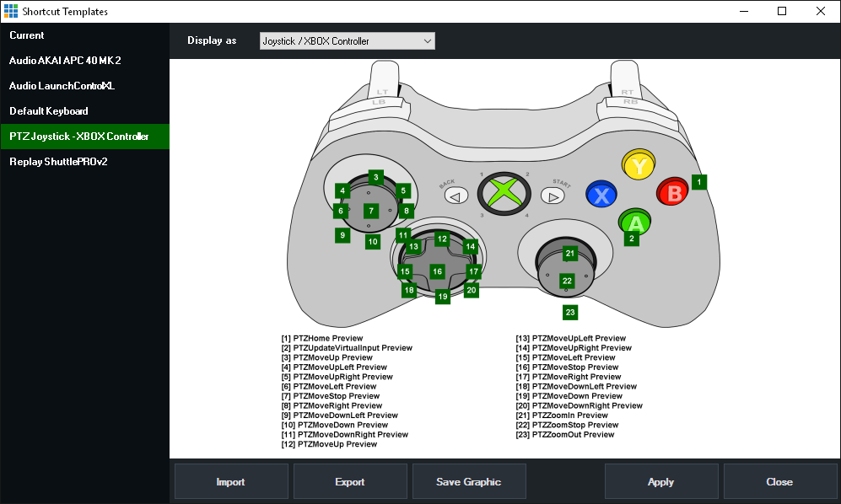Select the PTZHome marker near the B button

(699, 181)
